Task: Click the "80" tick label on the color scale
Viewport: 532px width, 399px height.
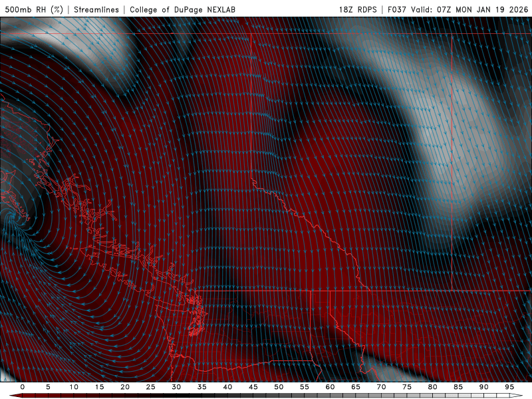Action: (x=432, y=387)
